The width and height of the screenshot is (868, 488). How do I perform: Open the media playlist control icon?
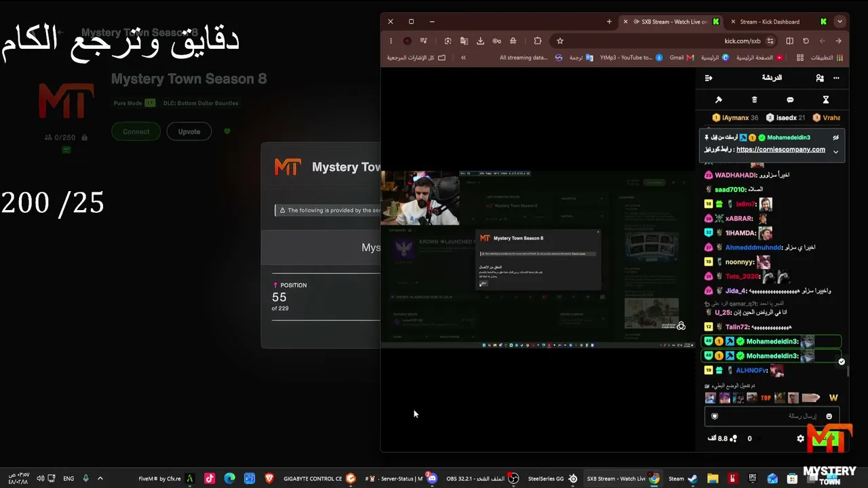click(x=424, y=41)
